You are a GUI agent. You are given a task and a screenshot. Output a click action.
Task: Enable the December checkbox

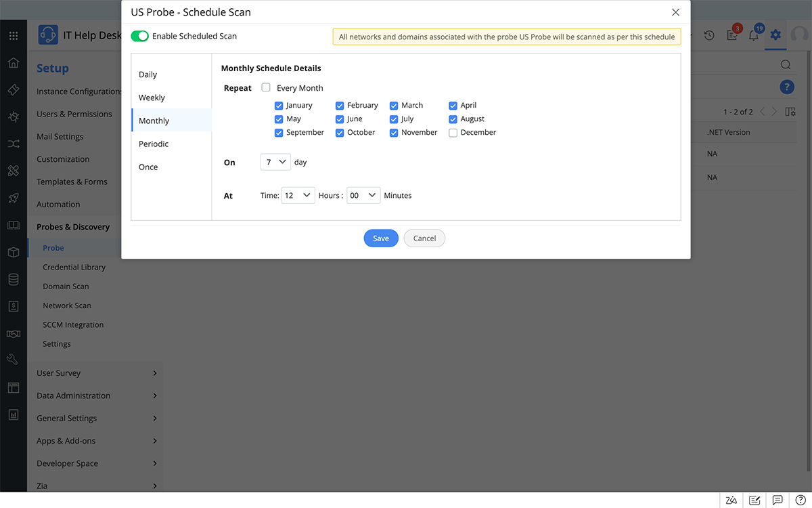pyautogui.click(x=453, y=133)
